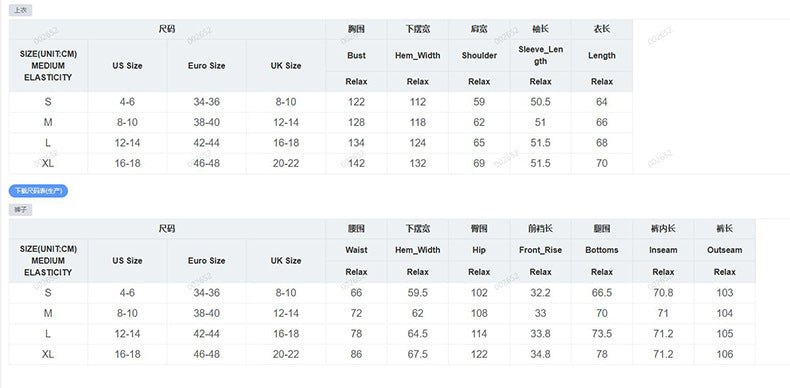790x388 pixels.
Task: Click the Bottoms column header
Action: tap(602, 250)
